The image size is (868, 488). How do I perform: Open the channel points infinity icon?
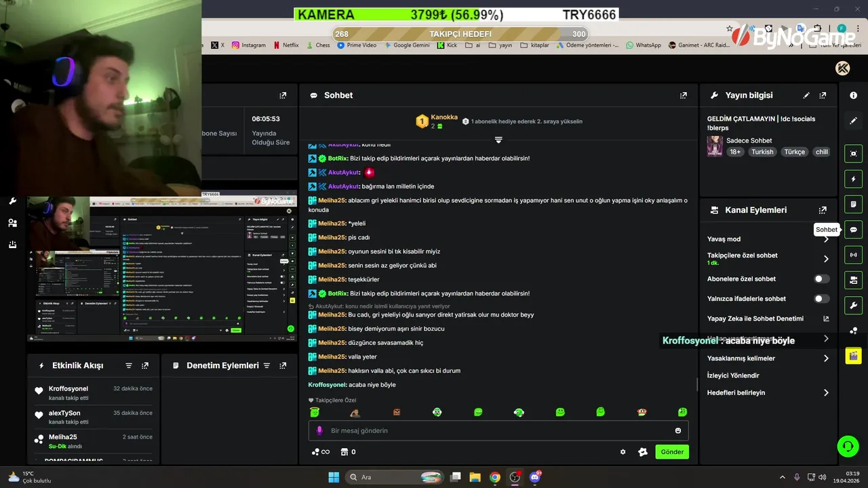coord(320,452)
